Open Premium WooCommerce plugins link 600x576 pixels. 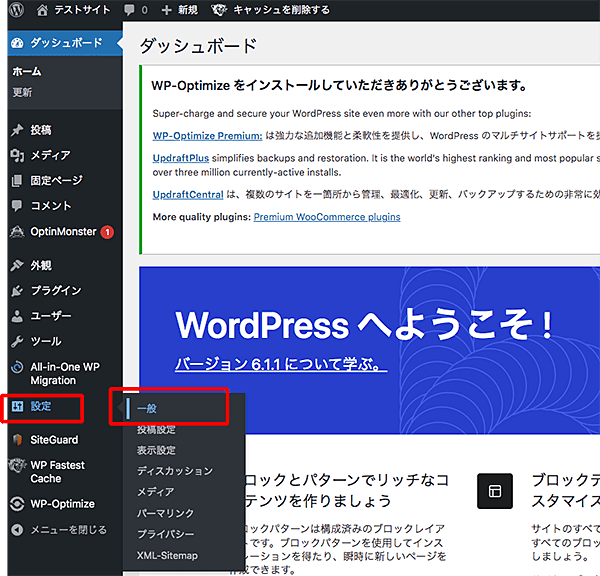[327, 217]
